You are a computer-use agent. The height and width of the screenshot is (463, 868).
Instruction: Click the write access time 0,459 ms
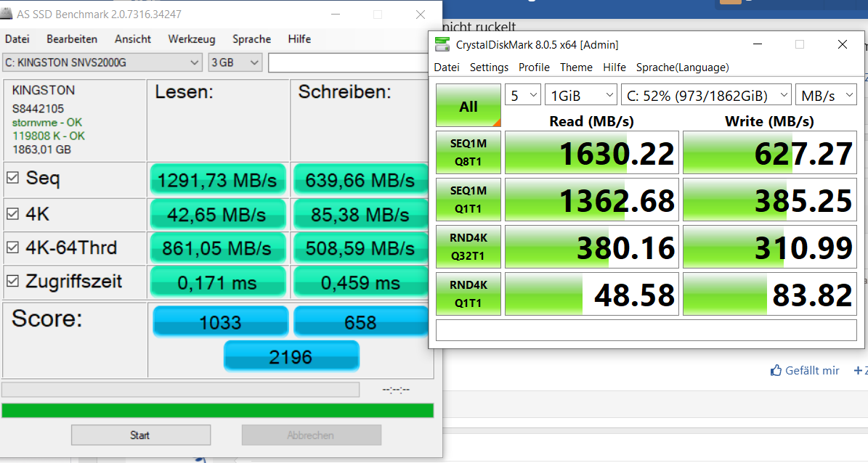(x=360, y=283)
